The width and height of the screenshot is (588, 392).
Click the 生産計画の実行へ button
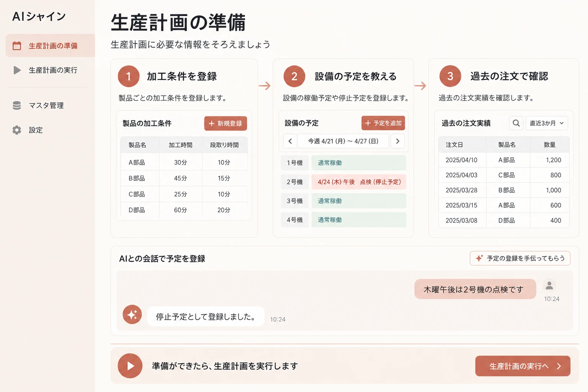click(523, 366)
